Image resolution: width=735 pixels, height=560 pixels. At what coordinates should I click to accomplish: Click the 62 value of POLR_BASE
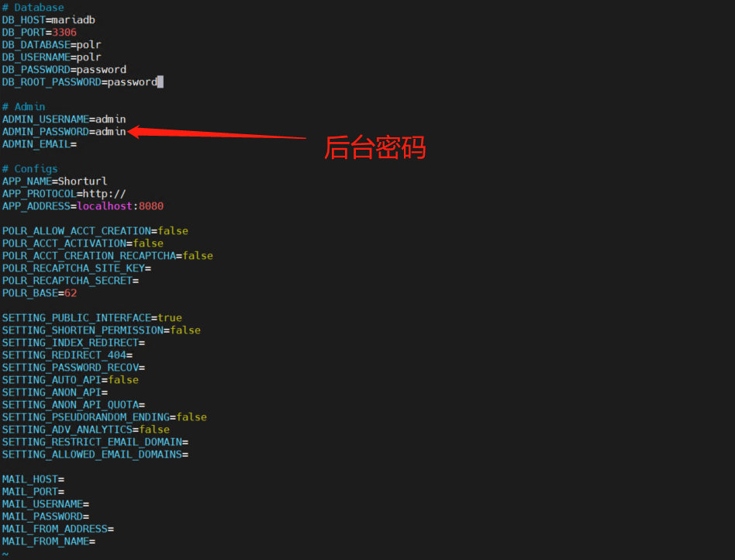click(x=71, y=293)
